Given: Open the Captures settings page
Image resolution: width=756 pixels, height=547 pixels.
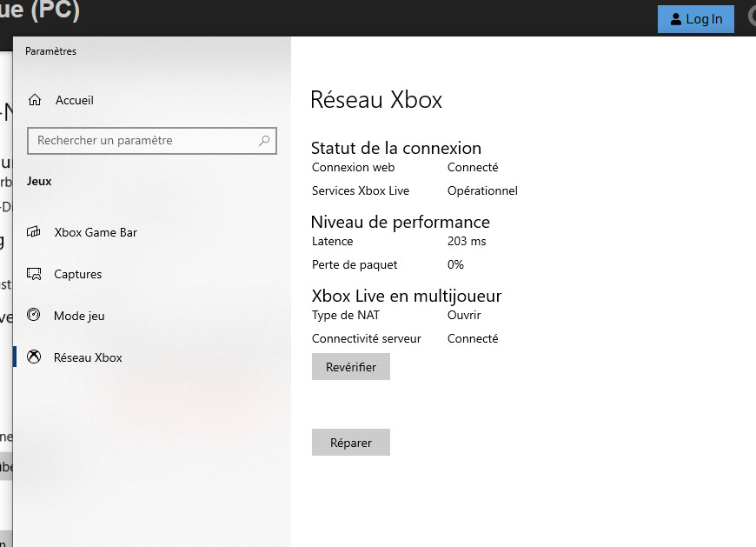Looking at the screenshot, I should 78,274.
